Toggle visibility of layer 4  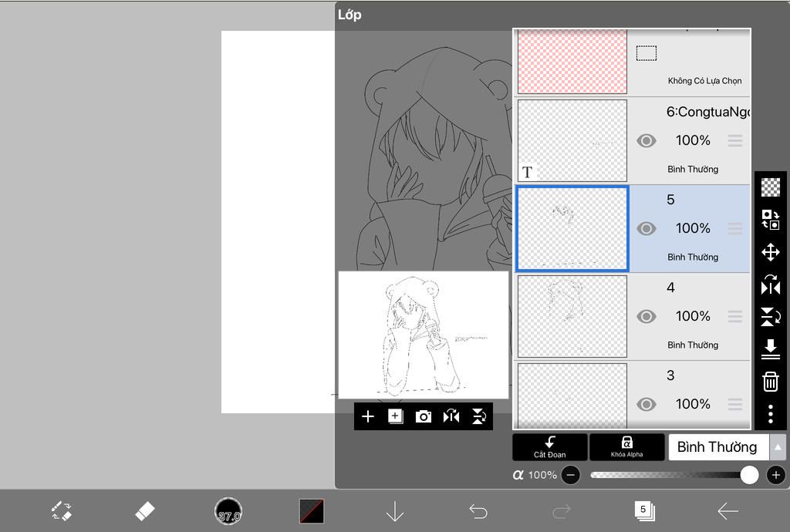(646, 317)
